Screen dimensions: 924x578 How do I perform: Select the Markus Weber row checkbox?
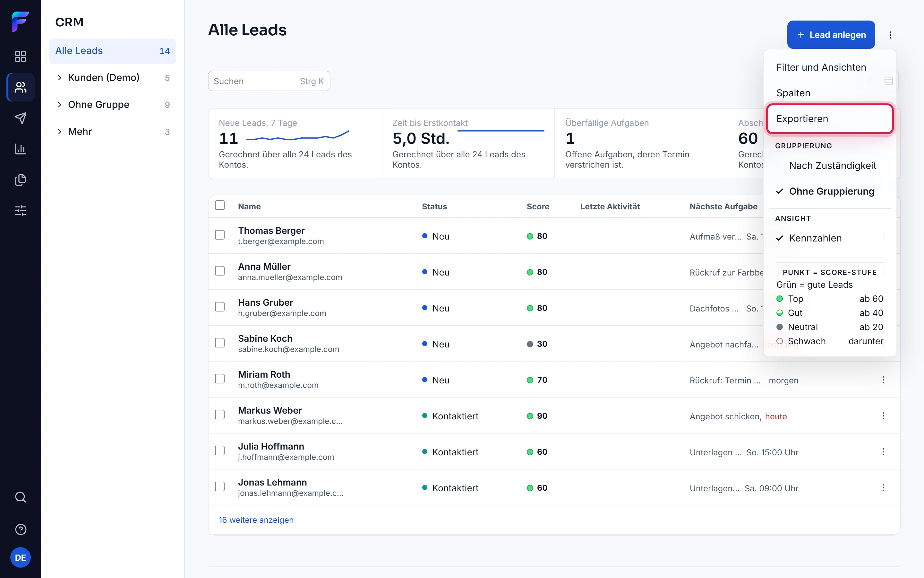(x=219, y=414)
